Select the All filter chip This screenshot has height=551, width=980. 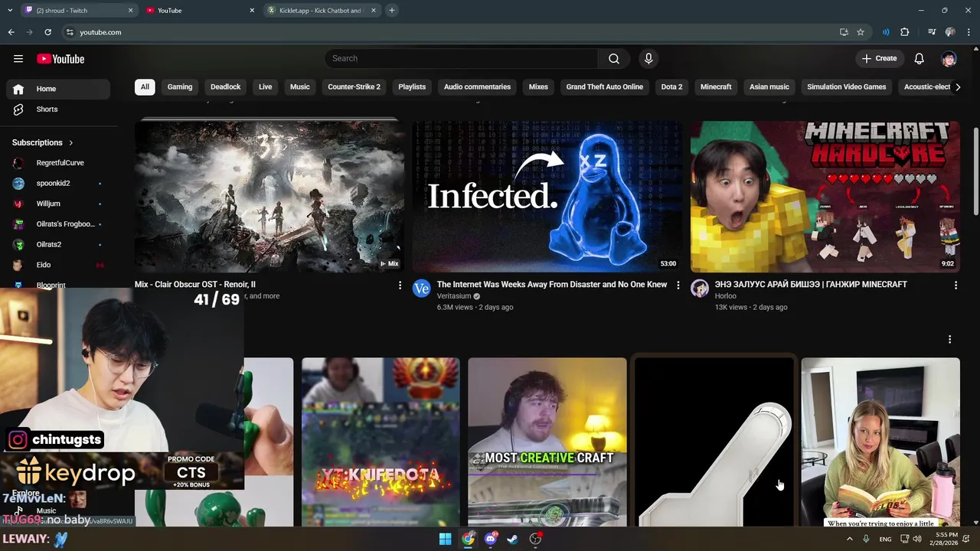[x=145, y=87]
